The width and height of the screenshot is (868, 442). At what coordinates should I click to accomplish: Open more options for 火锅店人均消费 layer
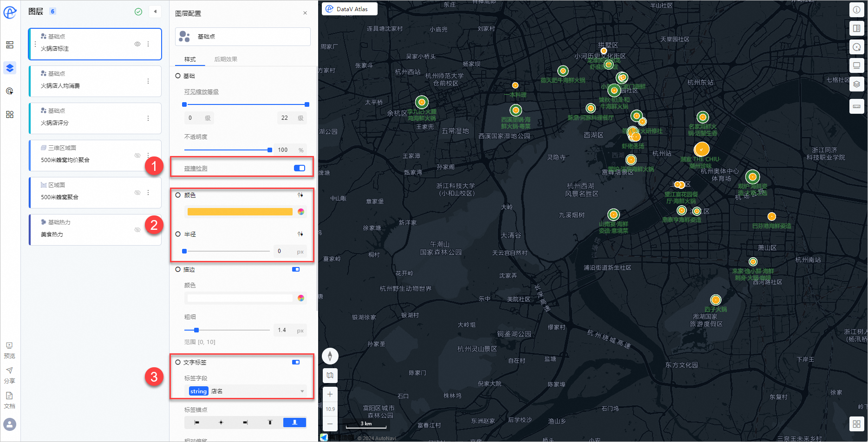[148, 81]
